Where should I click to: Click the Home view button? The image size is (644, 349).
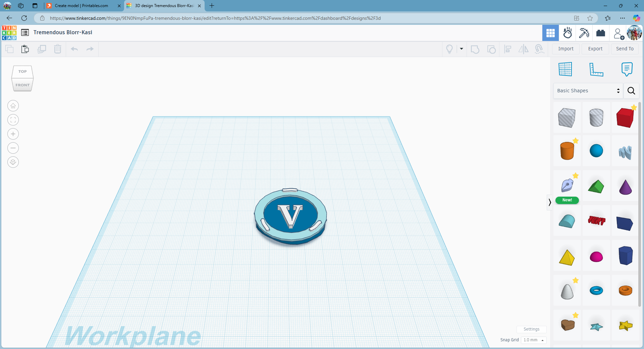click(13, 106)
